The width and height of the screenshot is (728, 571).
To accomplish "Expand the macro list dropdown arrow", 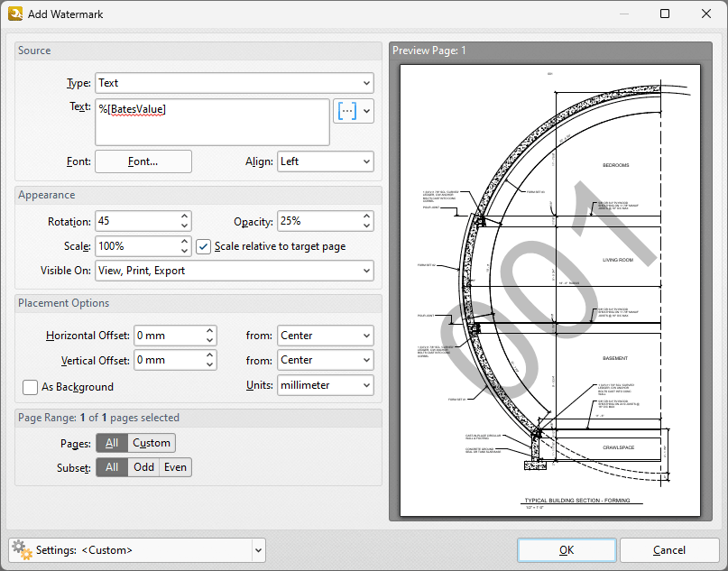I will click(x=367, y=111).
